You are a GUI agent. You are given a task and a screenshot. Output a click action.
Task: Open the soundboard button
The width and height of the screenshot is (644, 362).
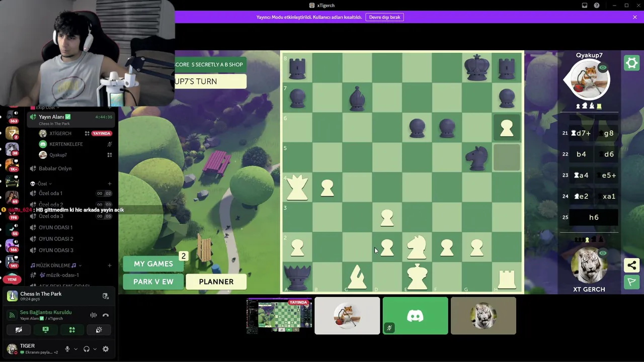tap(99, 330)
